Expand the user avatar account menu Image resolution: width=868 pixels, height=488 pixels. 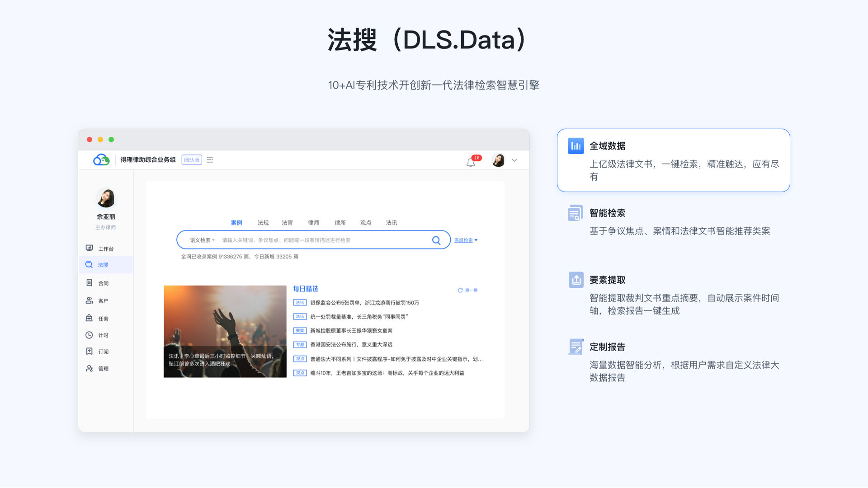499,160
